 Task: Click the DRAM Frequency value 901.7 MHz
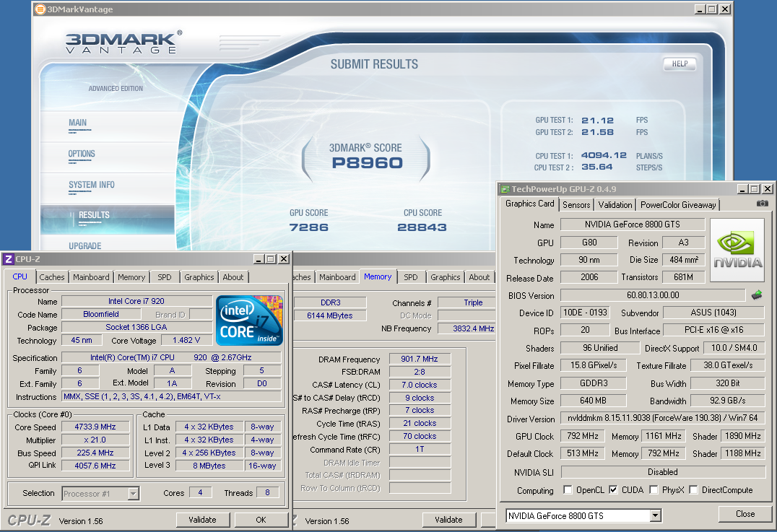pos(420,359)
